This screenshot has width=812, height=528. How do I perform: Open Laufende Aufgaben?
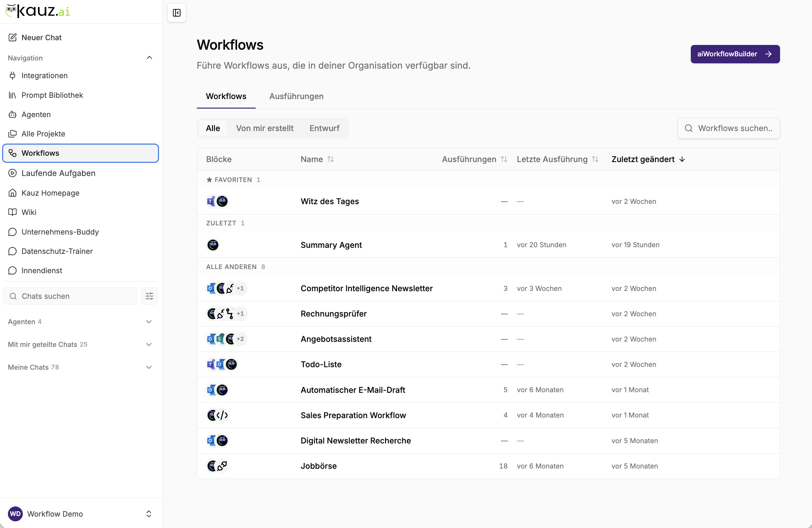click(80, 173)
